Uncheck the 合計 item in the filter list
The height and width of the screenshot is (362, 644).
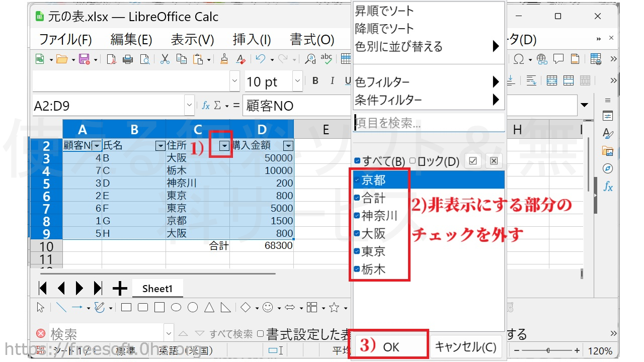click(357, 198)
